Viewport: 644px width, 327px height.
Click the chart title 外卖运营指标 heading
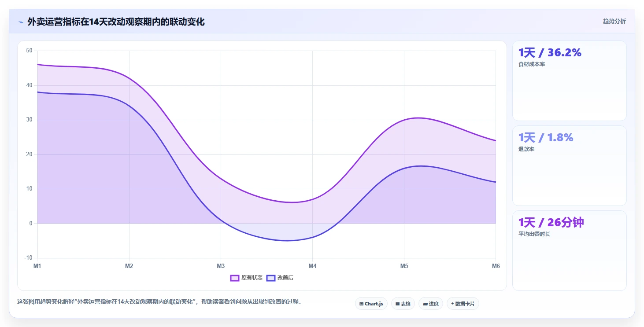[x=116, y=22]
